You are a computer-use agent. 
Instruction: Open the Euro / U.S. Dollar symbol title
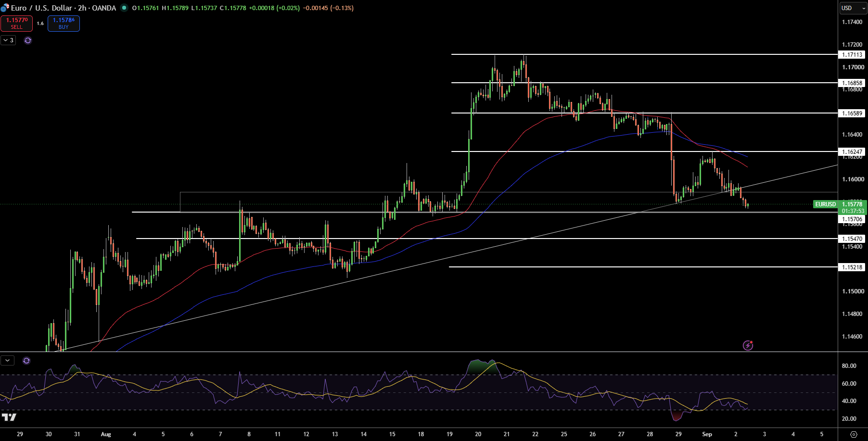(64, 8)
